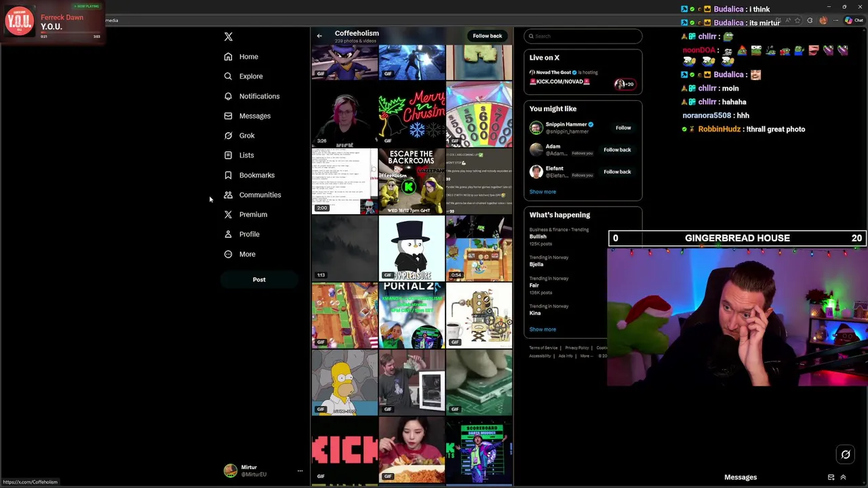868x488 pixels.
Task: Open the dark foggy video thumbnail
Action: click(344, 248)
